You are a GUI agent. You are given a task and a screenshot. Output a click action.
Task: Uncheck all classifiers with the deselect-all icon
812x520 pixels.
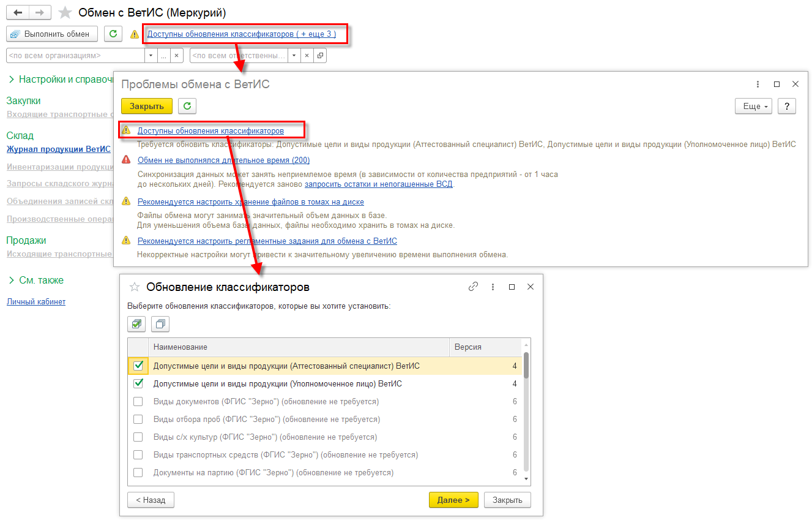point(160,323)
